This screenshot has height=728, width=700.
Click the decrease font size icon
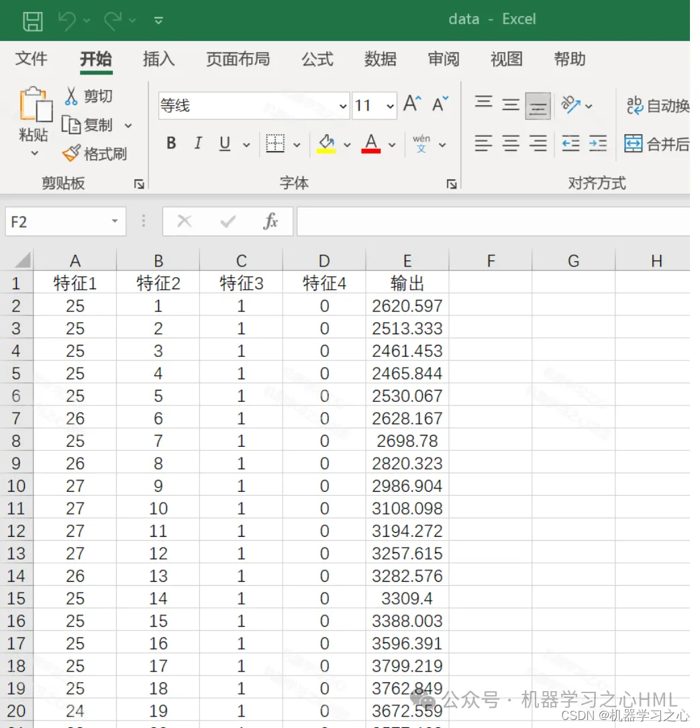440,104
